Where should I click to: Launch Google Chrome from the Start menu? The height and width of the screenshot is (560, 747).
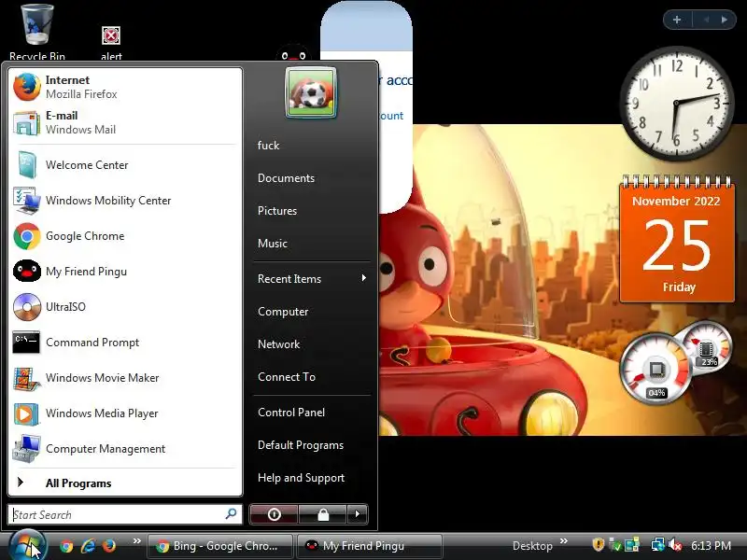[x=125, y=236]
